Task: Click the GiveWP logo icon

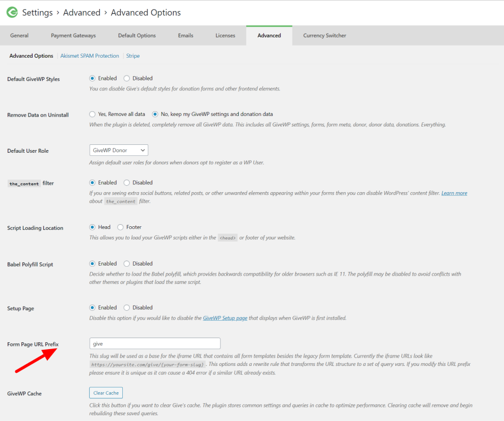Action: pos(12,13)
